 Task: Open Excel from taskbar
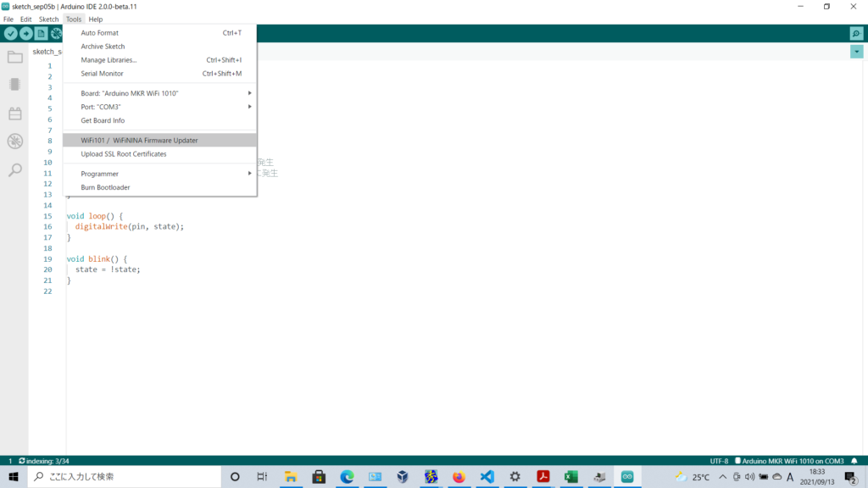pos(571,476)
